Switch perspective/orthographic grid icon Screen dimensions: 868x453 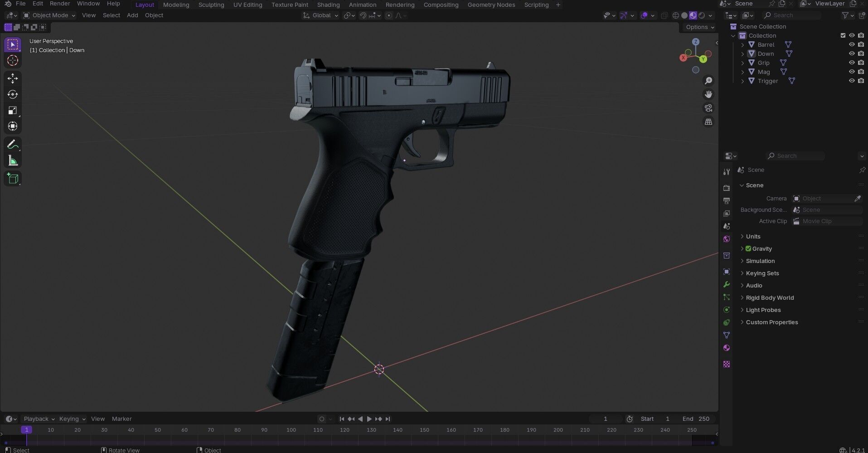tap(708, 122)
